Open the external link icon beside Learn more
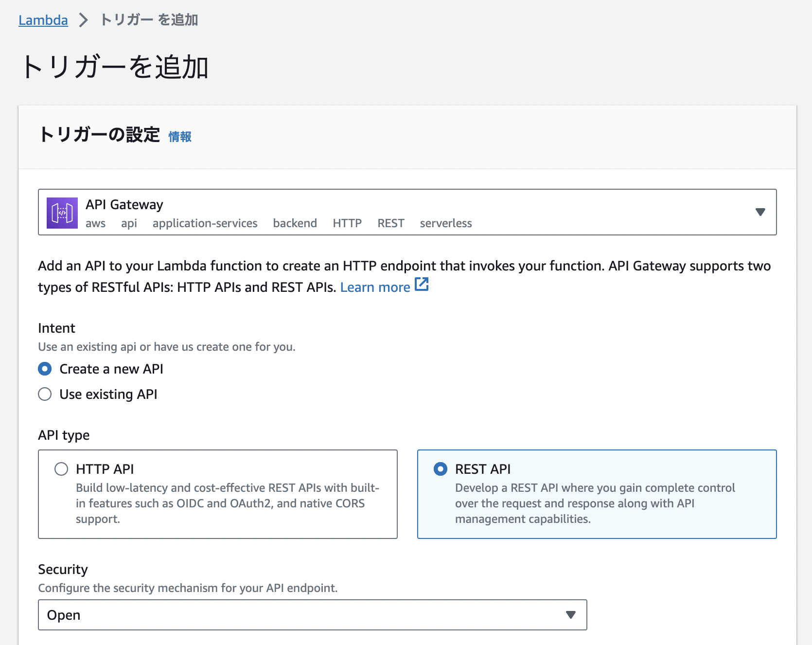Screen dimensions: 812x645 (x=422, y=285)
